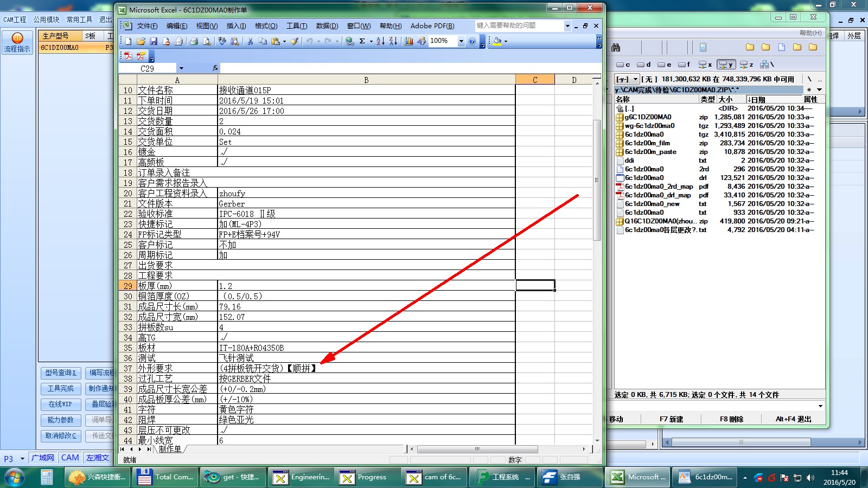Switch to network drive z
Viewport: 868px width, 488px height.
(x=747, y=65)
